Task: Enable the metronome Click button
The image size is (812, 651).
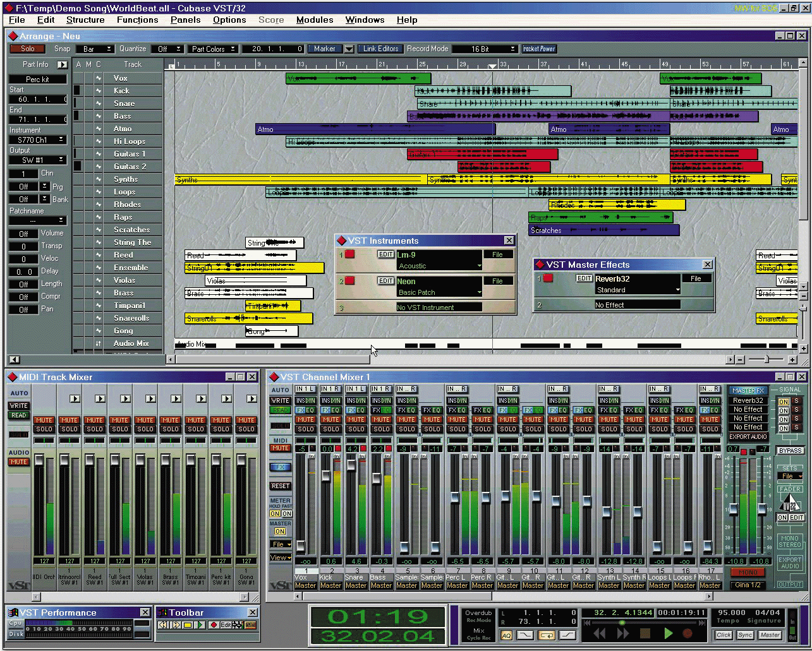Action: click(724, 635)
